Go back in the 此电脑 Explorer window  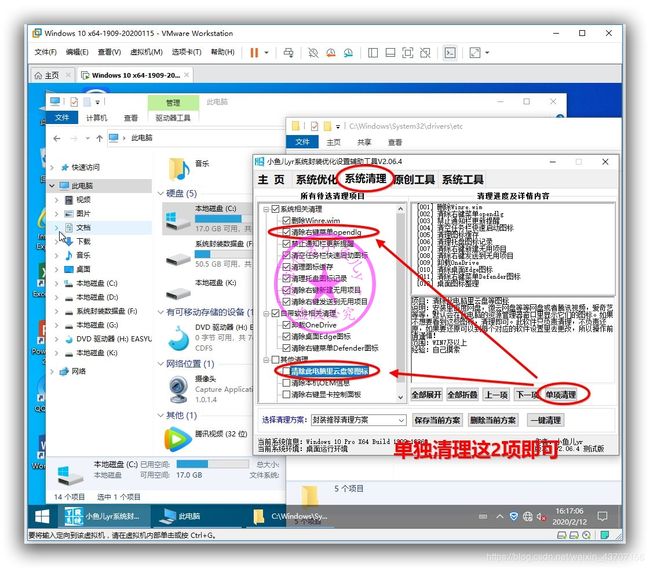click(x=57, y=138)
